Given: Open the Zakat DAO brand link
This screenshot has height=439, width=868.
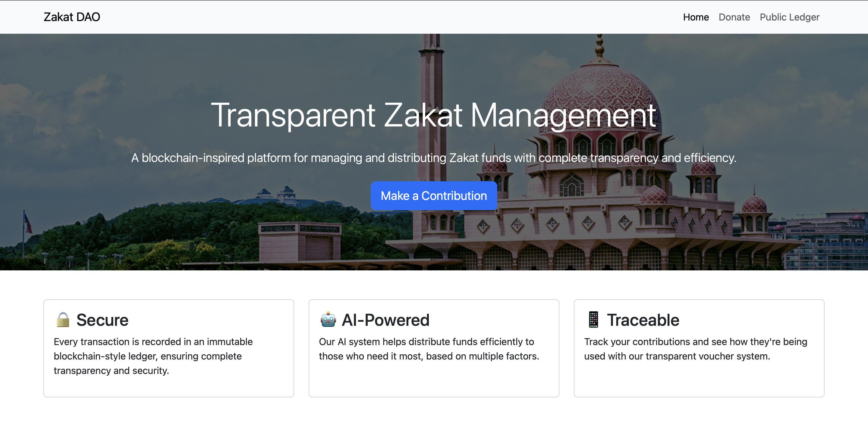Looking at the screenshot, I should 72,17.
